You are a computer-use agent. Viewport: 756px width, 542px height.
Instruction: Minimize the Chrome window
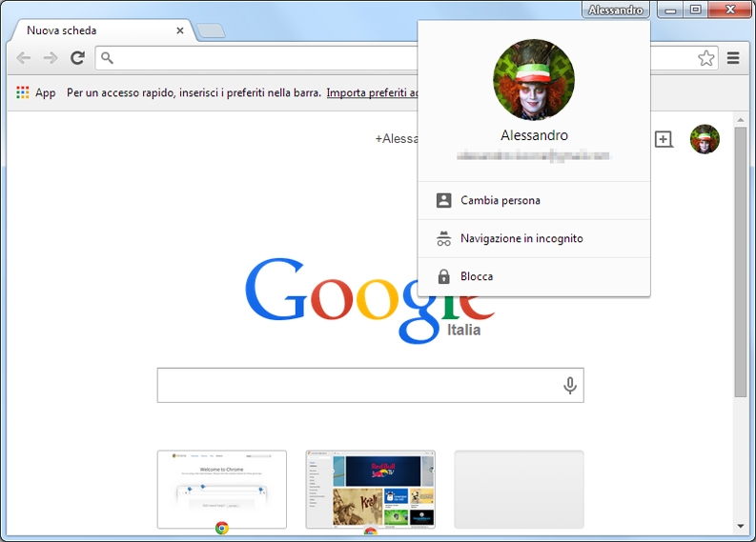coord(670,10)
